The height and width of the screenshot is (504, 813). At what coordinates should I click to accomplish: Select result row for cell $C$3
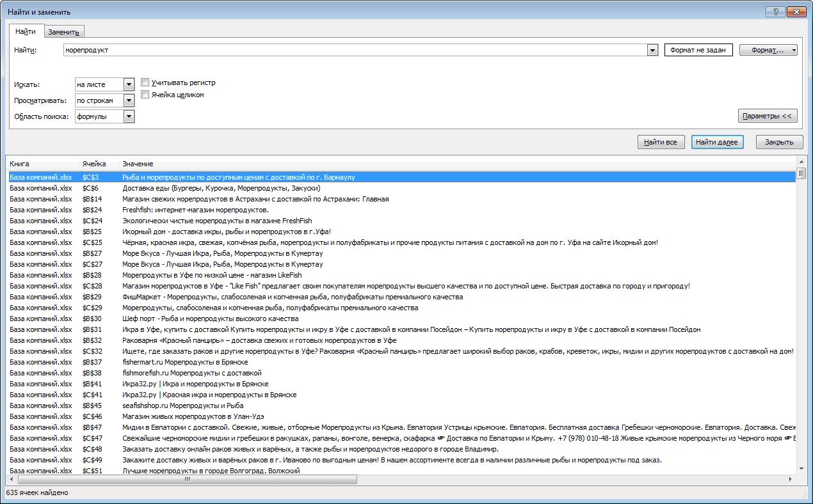(x=401, y=177)
